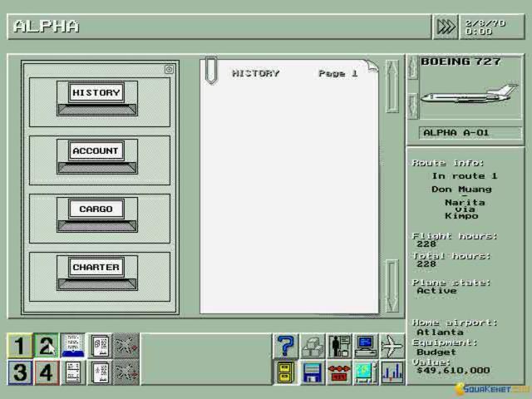Click the 'Don Muang' airport name
Screen dimensions: 532x399
(x=461, y=189)
